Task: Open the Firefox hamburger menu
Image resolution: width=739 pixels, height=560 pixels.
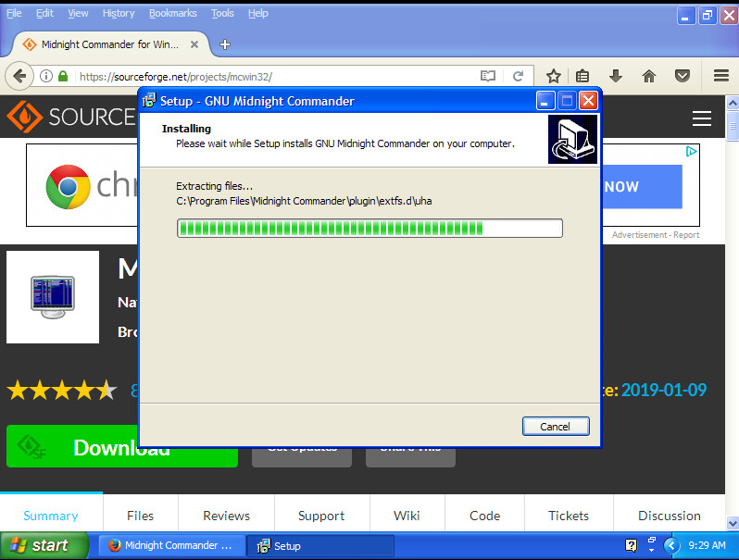Action: 721,76
